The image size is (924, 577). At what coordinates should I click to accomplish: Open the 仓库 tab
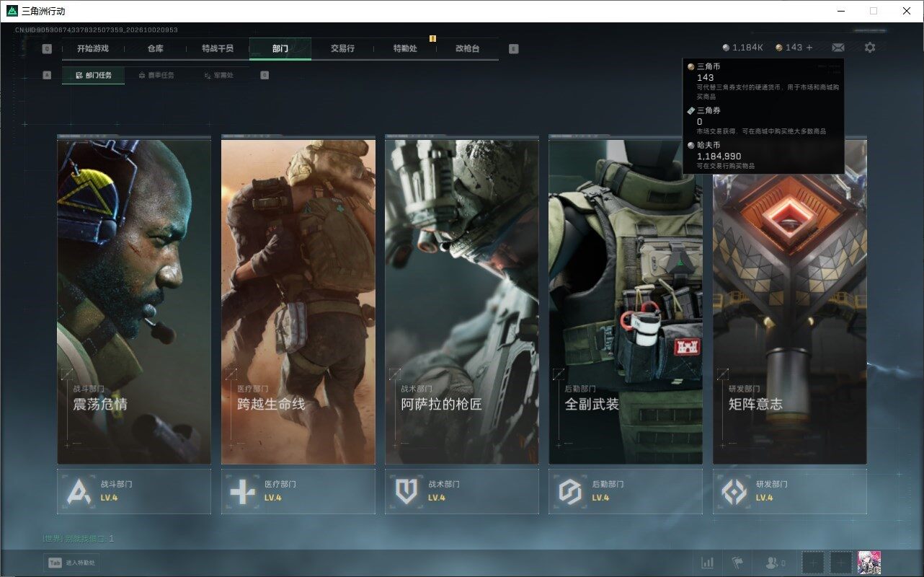(155, 48)
